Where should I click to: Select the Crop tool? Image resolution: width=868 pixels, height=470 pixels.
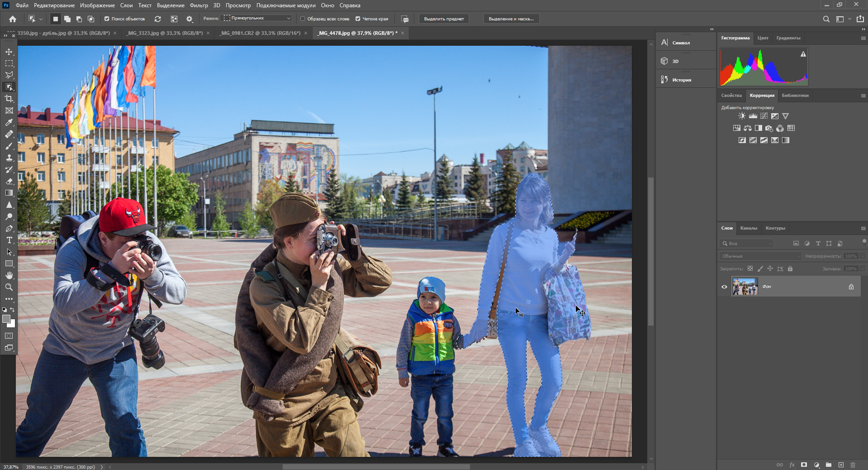click(x=9, y=99)
